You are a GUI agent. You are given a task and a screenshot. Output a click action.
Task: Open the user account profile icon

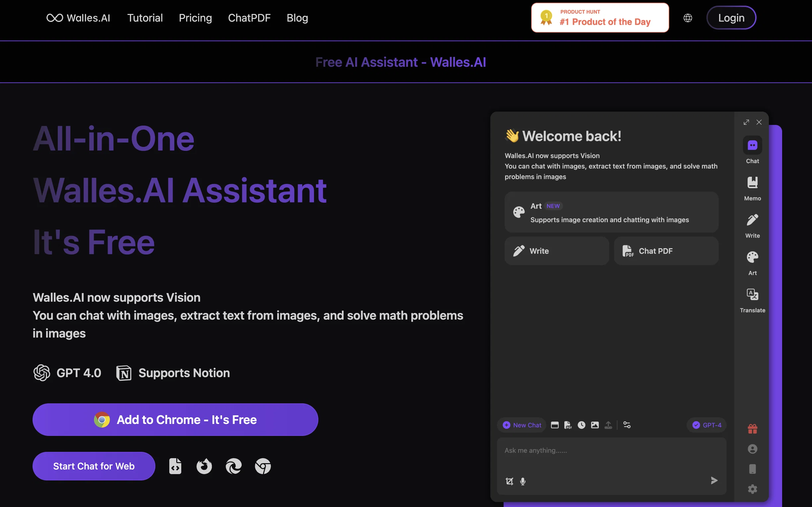point(752,449)
